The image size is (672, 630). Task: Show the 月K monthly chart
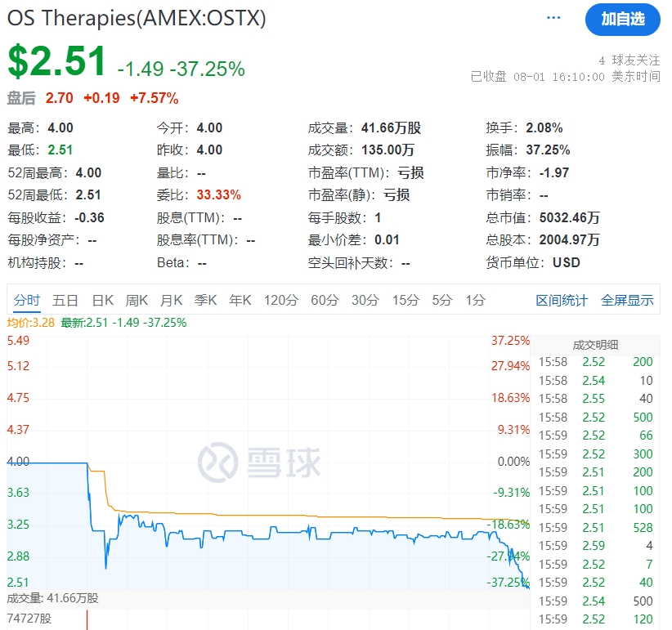[171, 300]
